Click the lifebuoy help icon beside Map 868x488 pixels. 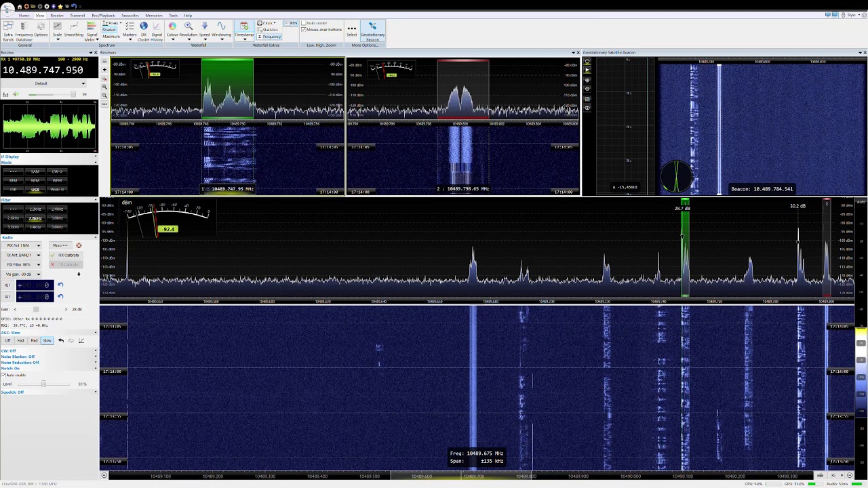click(79, 245)
